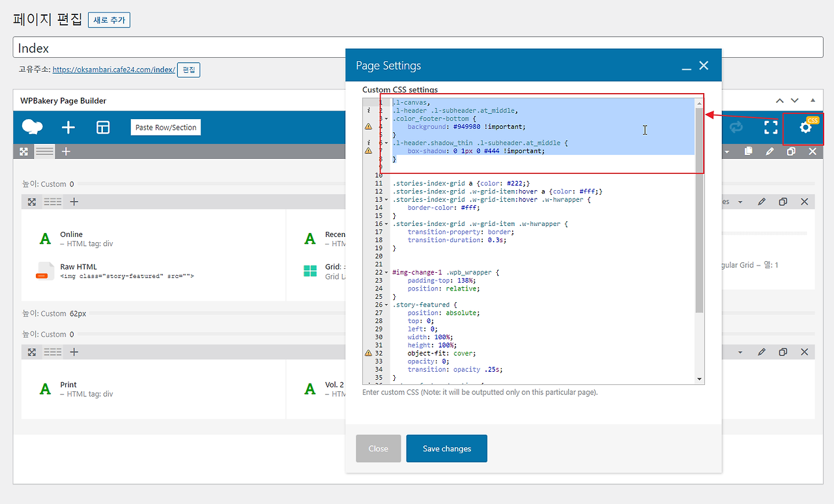Change column layout of row containing Print block

pyautogui.click(x=53, y=352)
